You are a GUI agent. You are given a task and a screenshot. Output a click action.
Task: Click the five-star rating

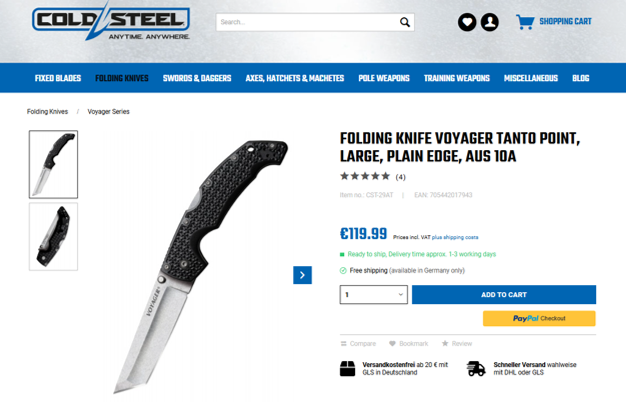click(x=365, y=176)
